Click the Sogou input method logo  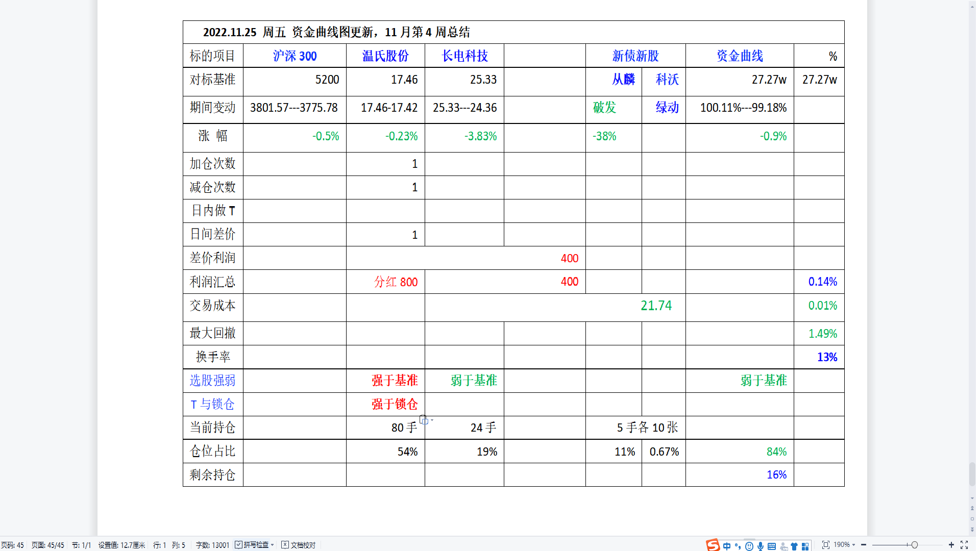(x=713, y=545)
